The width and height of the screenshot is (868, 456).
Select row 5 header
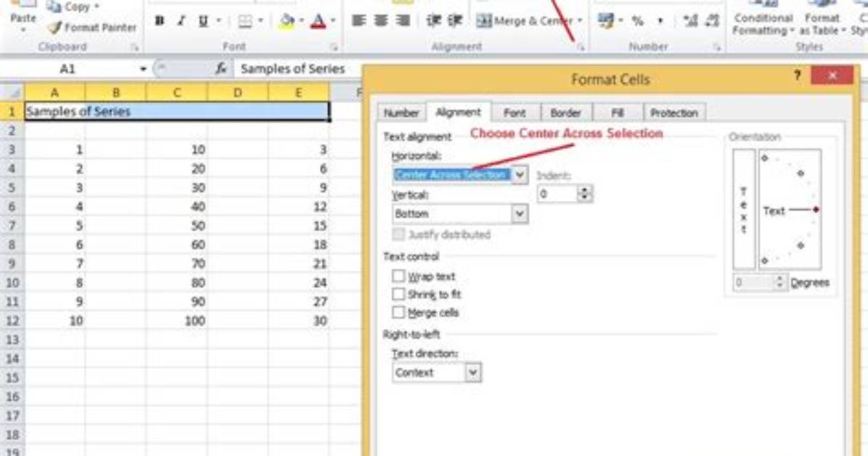click(x=12, y=187)
